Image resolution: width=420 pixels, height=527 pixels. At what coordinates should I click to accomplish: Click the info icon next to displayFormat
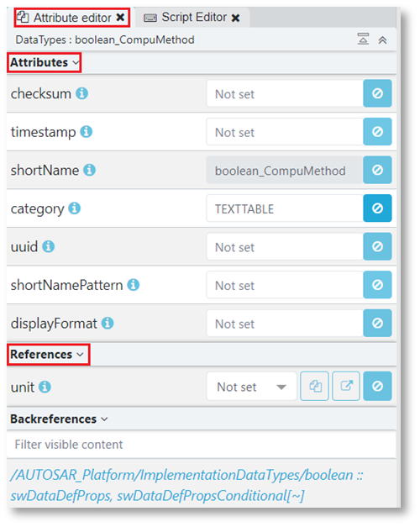[x=108, y=323]
